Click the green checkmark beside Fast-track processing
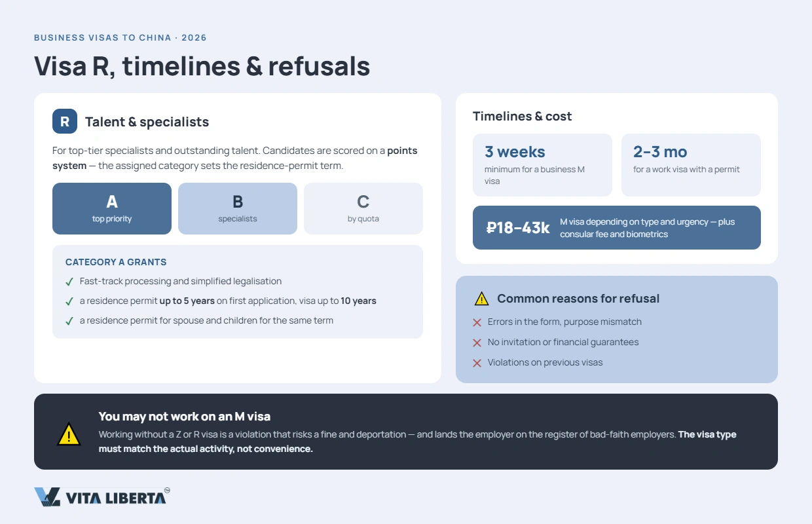Viewport: 812px width, 524px height. pos(69,282)
